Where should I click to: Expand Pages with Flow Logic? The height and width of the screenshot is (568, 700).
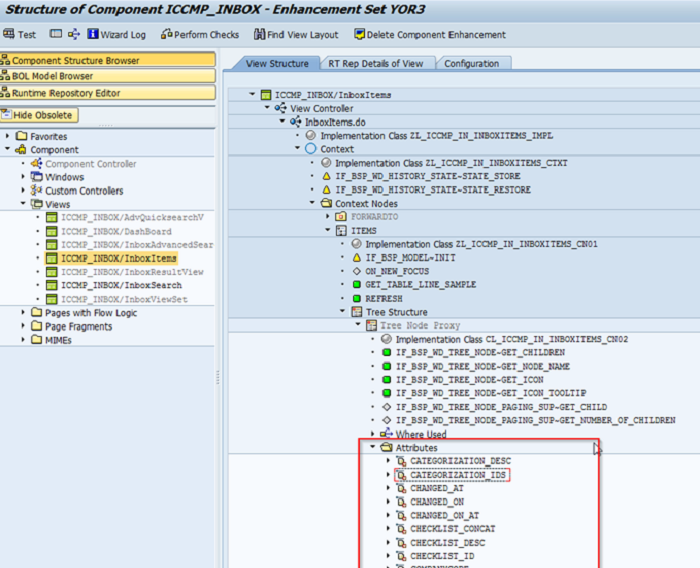pyautogui.click(x=23, y=312)
